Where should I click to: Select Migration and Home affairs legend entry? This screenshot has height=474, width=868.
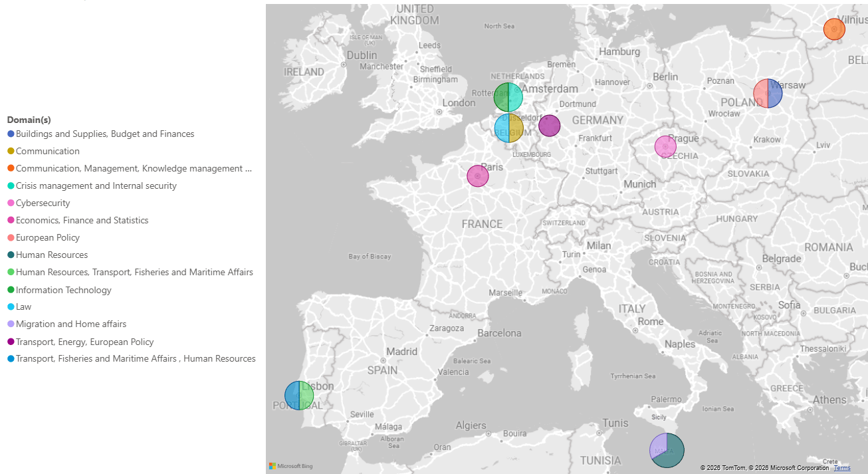(66, 324)
